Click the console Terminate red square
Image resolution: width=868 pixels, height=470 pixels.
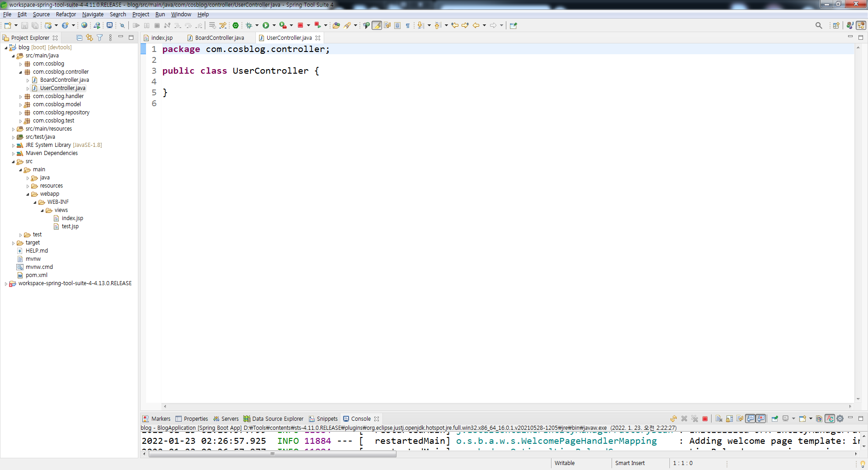point(705,418)
